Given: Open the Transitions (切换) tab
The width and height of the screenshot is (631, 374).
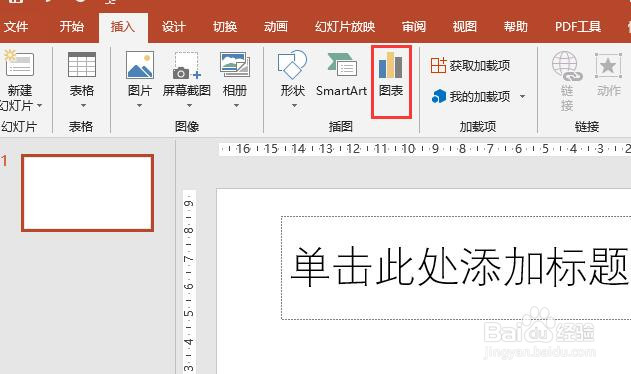Looking at the screenshot, I should [x=225, y=27].
